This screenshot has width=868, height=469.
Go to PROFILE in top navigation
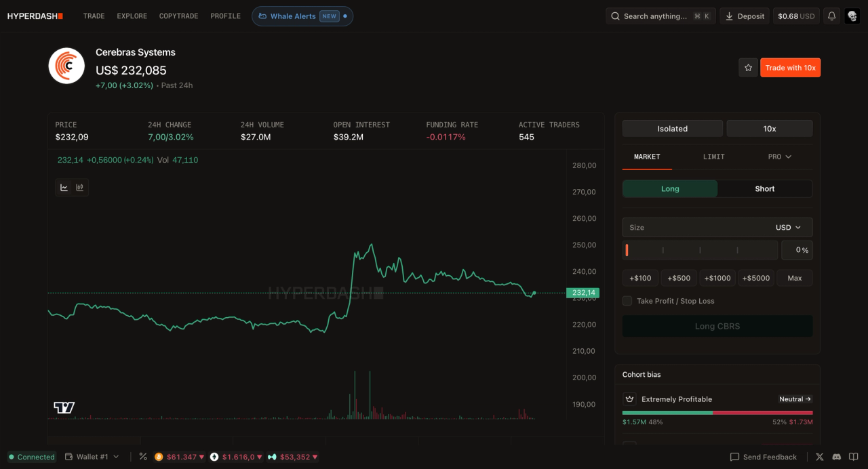pyautogui.click(x=225, y=16)
